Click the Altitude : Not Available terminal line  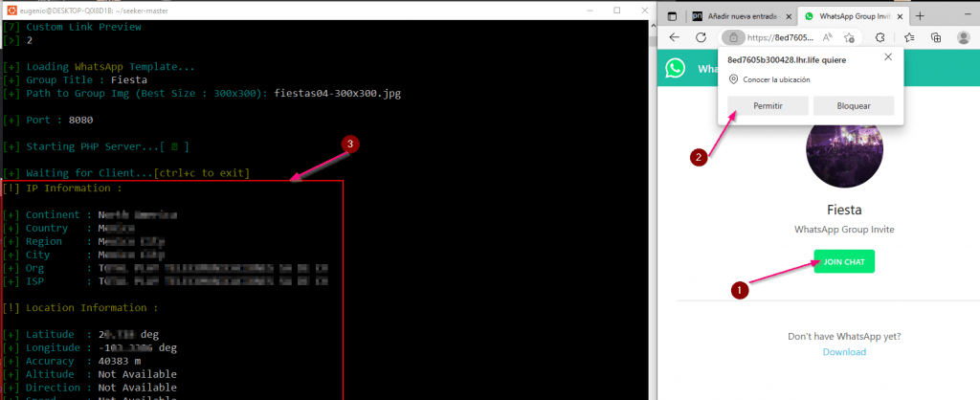pos(90,374)
